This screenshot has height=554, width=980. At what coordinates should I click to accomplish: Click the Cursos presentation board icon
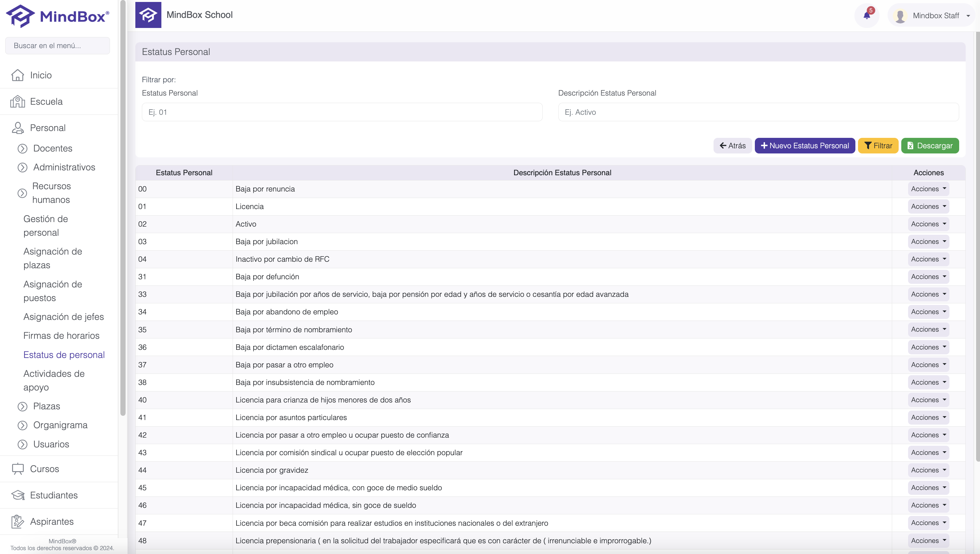click(x=18, y=469)
